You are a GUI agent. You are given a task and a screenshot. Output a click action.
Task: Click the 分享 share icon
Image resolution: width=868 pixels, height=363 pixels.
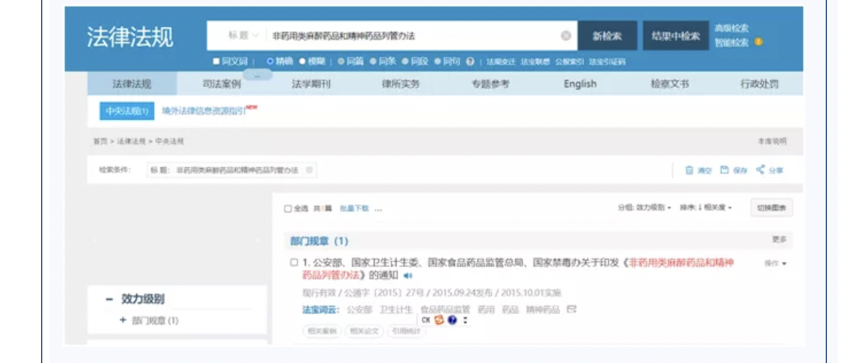click(x=760, y=170)
